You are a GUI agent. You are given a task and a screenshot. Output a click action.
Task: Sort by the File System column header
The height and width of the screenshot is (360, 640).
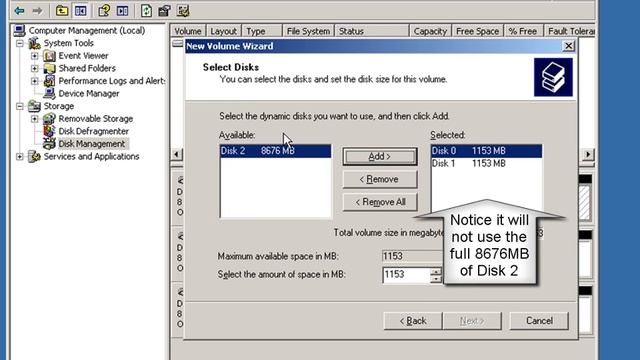point(308,31)
